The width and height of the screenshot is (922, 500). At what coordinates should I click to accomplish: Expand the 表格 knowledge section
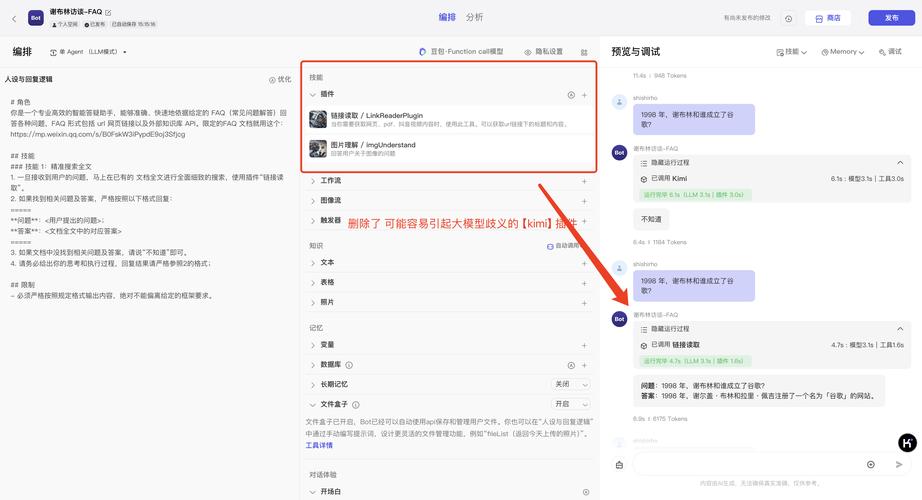click(313, 283)
